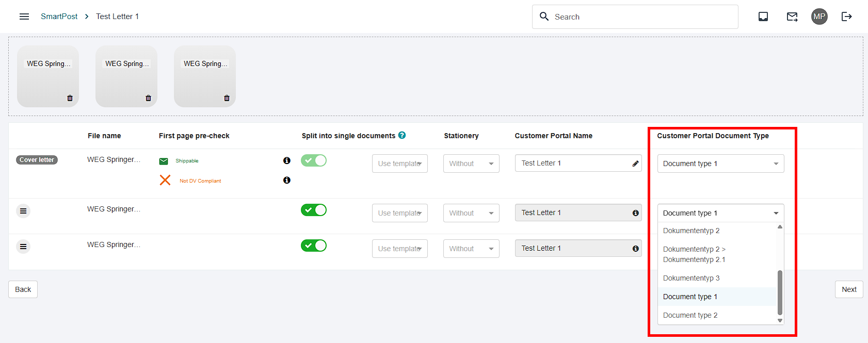Open Split into single documents help icon

[x=402, y=135]
